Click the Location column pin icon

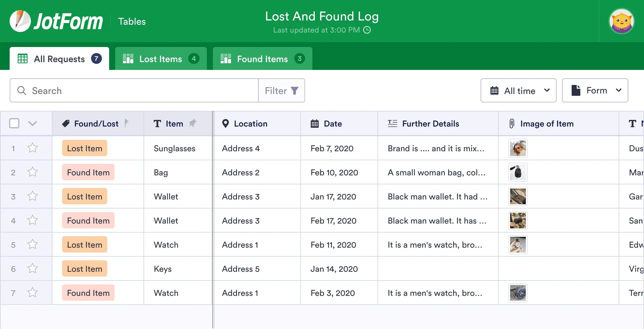[225, 124]
